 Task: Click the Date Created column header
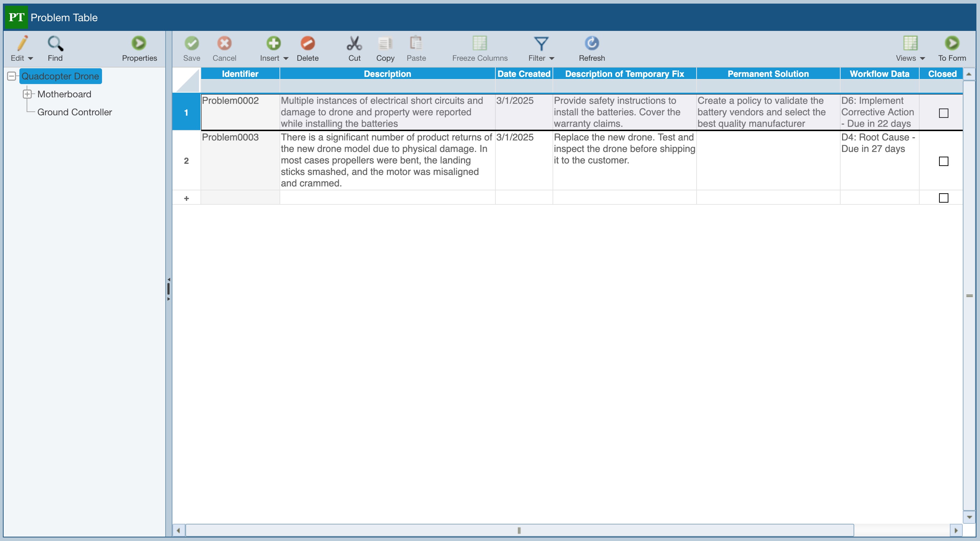[524, 74]
